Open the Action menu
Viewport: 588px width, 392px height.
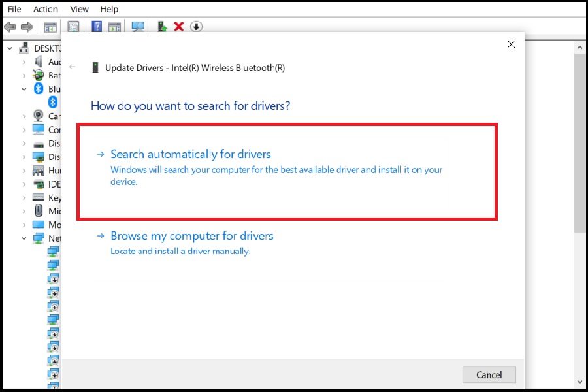point(45,9)
